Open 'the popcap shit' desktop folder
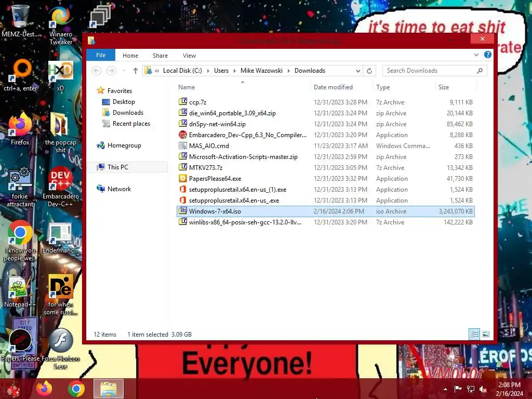 click(60, 133)
